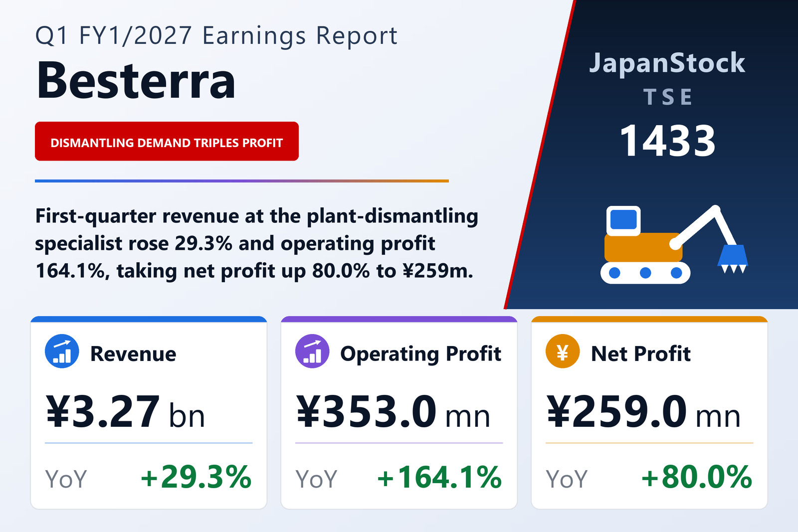The image size is (798, 532).
Task: Click the 'Revenue' card label
Action: 133,354
